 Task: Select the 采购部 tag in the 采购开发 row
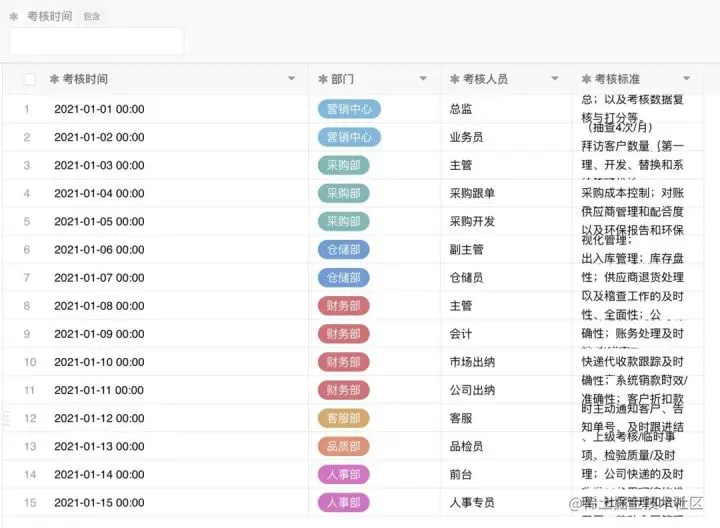343,222
